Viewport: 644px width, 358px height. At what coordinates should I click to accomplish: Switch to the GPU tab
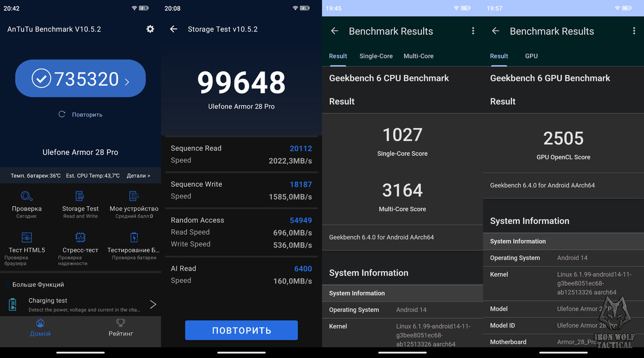click(531, 56)
